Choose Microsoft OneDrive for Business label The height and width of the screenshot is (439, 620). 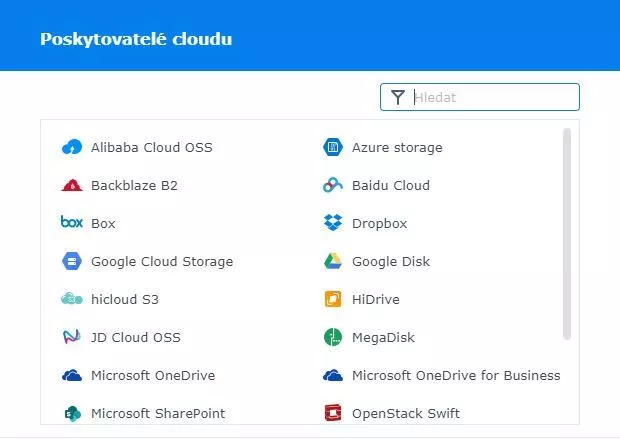[x=456, y=375]
